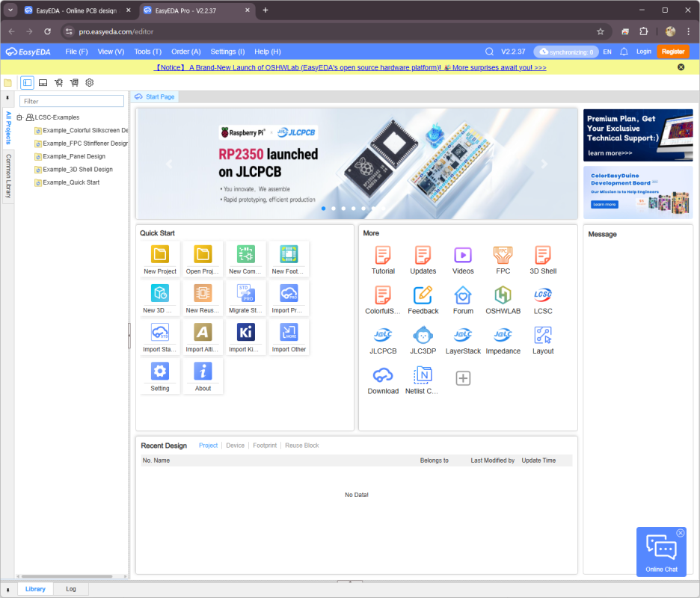700x598 pixels.
Task: Open Migrate Std to Pro
Action: (245, 294)
